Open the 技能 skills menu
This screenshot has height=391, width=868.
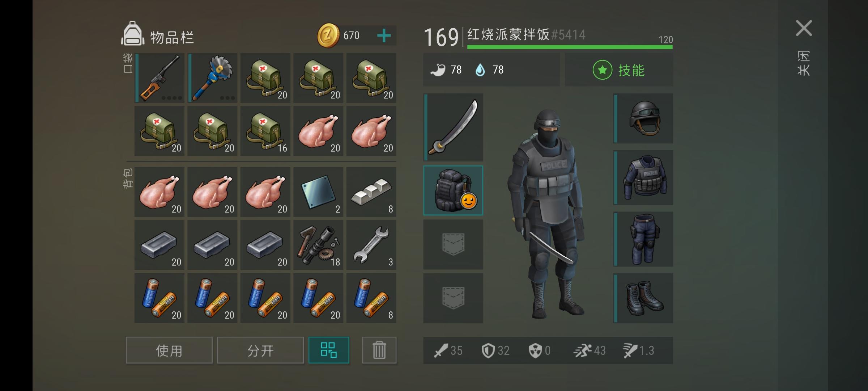[619, 70]
